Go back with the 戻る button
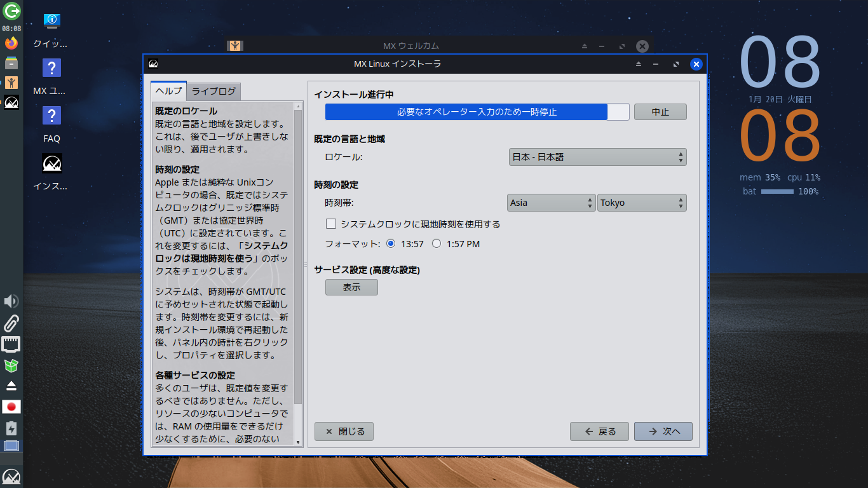Viewport: 868px width, 488px height. [599, 431]
